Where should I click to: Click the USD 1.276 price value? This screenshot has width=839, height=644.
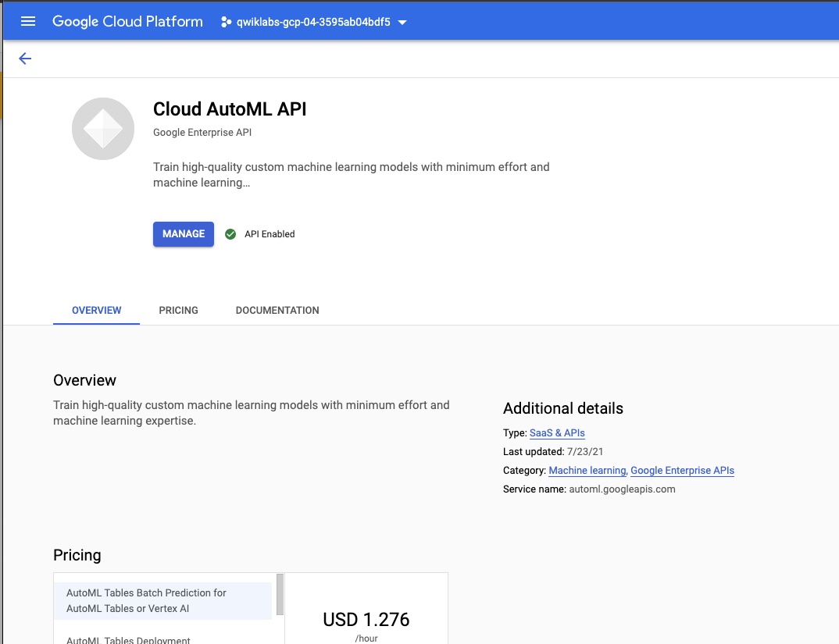tap(366, 619)
